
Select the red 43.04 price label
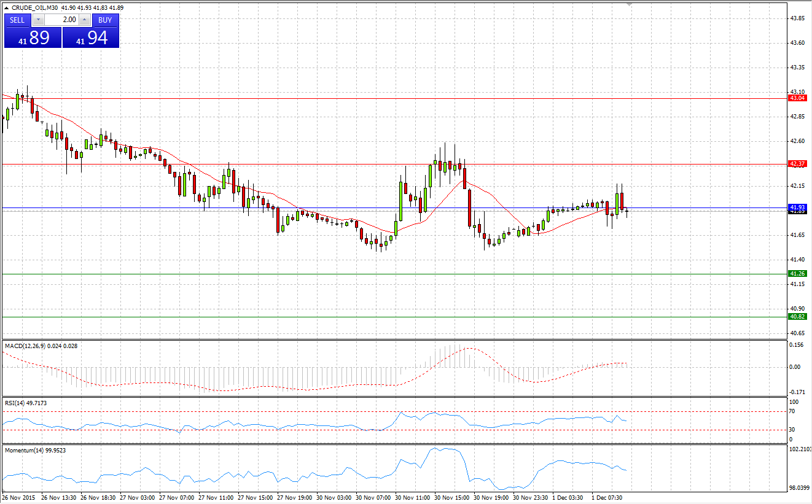[x=797, y=98]
